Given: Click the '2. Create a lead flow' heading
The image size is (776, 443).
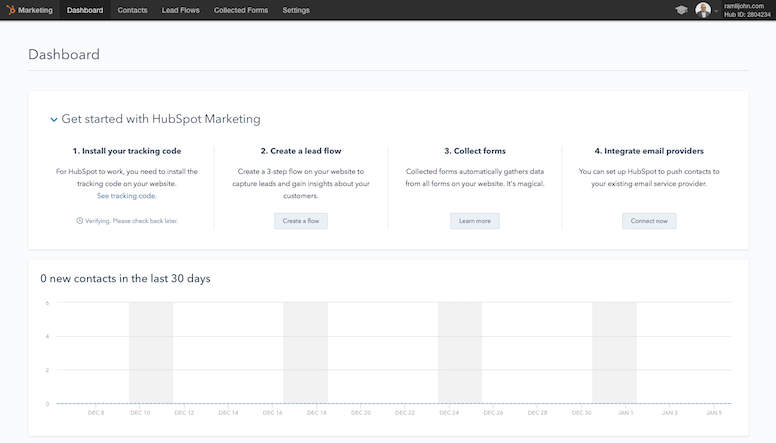Looking at the screenshot, I should pos(301,151).
